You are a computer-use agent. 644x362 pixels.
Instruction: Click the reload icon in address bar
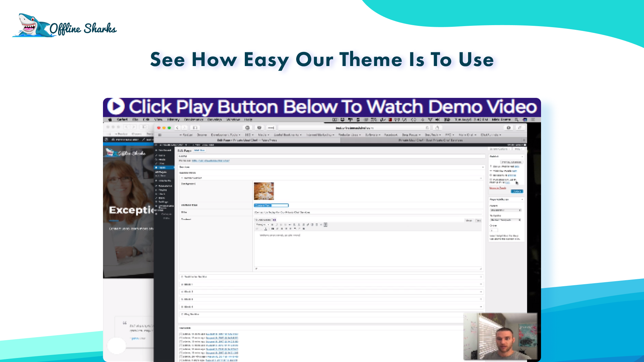(x=427, y=128)
